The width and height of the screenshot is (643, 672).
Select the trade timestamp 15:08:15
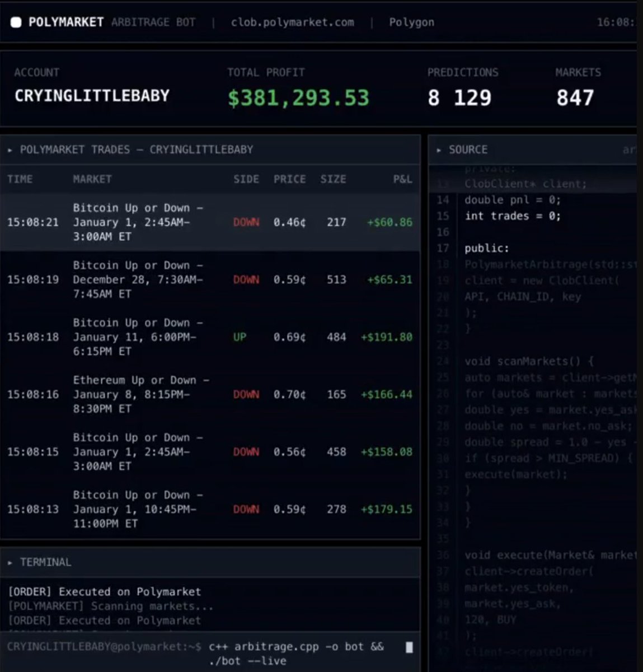click(33, 452)
